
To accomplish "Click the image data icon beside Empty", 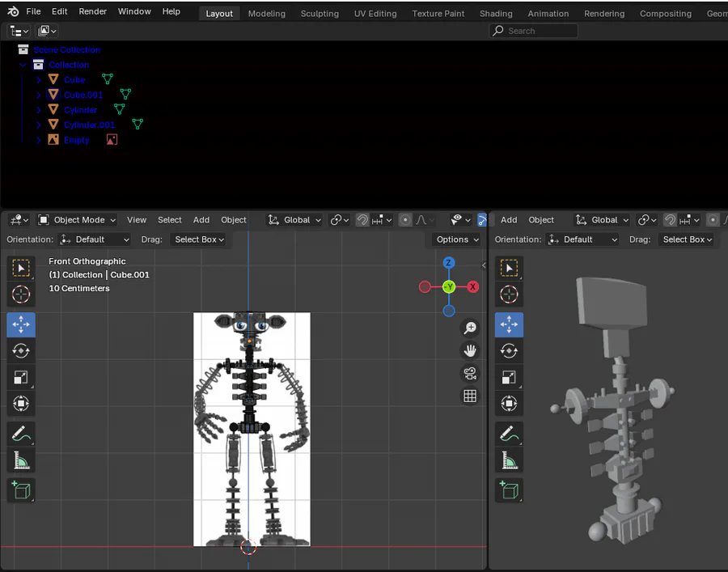I will 112,139.
